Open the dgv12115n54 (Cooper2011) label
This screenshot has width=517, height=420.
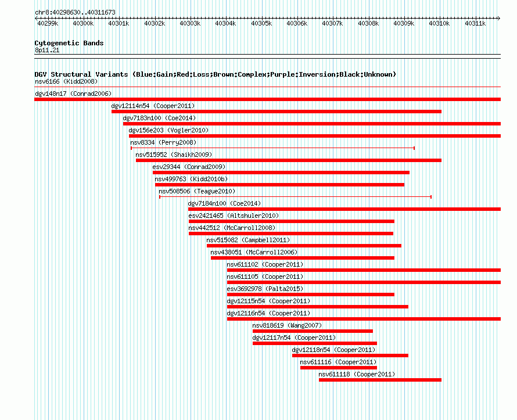(x=268, y=301)
